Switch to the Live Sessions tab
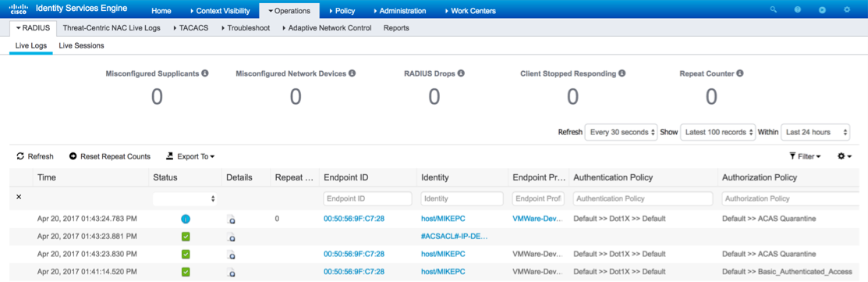Viewport: 868px width, 282px height. (x=81, y=46)
